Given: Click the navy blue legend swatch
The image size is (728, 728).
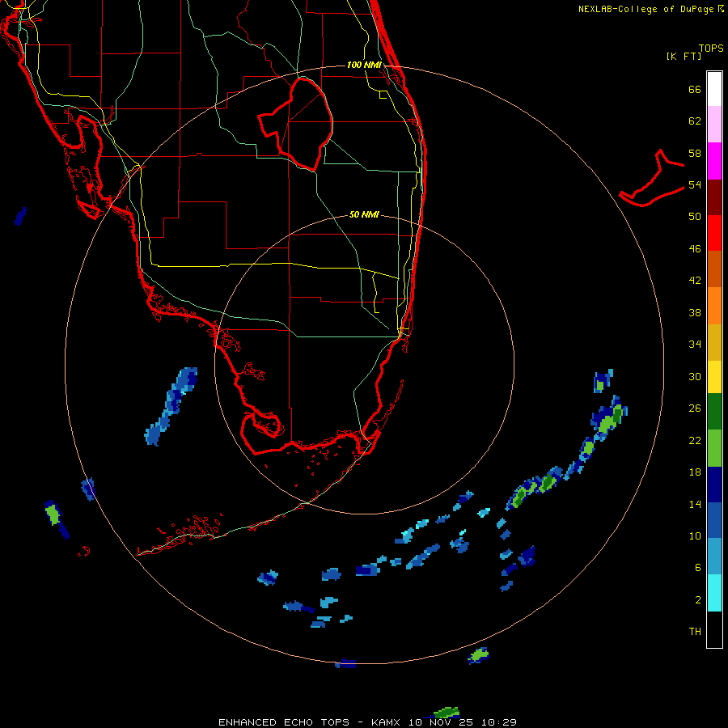Looking at the screenshot, I should tap(714, 485).
